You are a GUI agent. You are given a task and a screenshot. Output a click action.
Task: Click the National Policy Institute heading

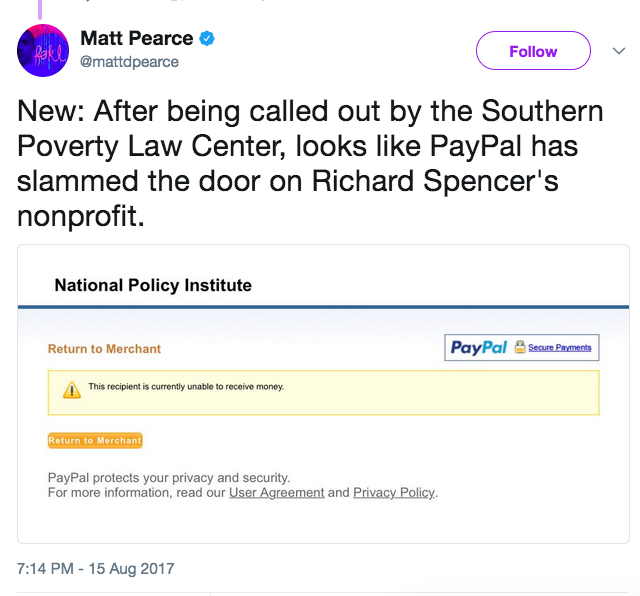(153, 285)
